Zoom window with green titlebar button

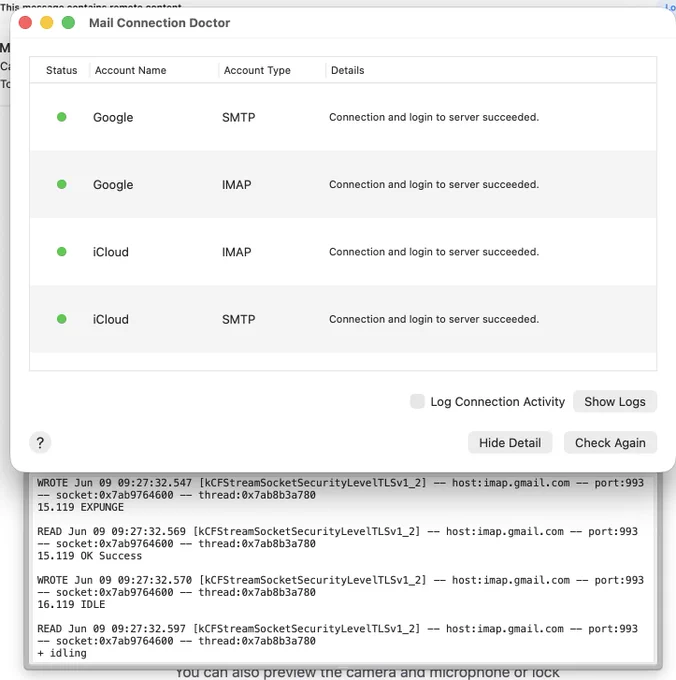[69, 23]
